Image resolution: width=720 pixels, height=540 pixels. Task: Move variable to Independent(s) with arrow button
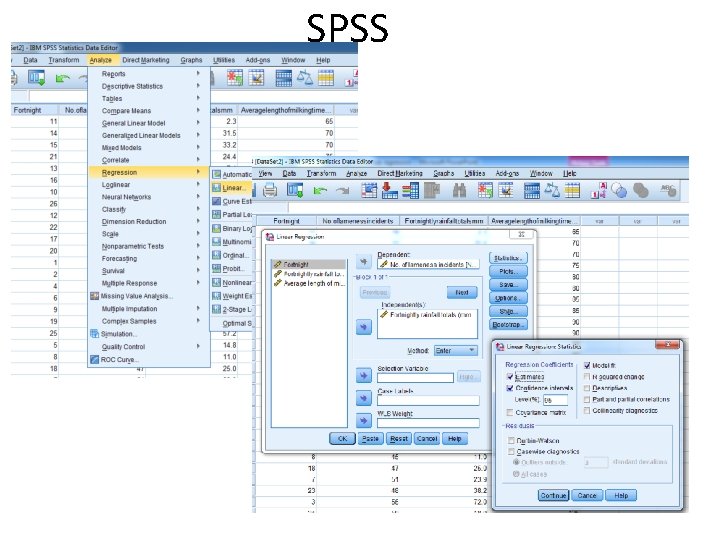point(364,327)
